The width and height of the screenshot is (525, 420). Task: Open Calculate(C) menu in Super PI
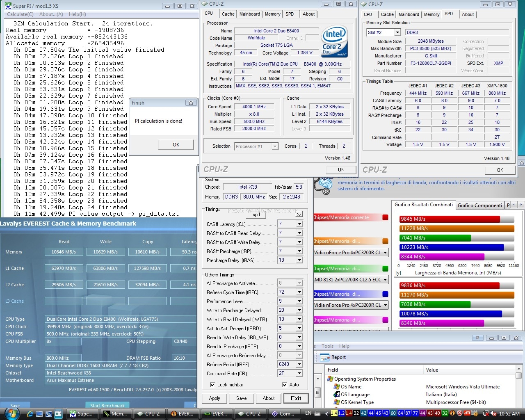(x=20, y=14)
